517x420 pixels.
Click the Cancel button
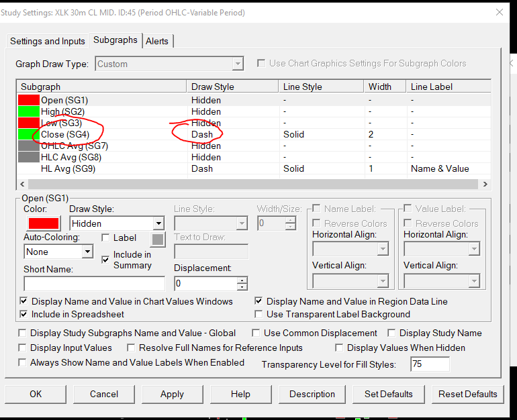[104, 395]
